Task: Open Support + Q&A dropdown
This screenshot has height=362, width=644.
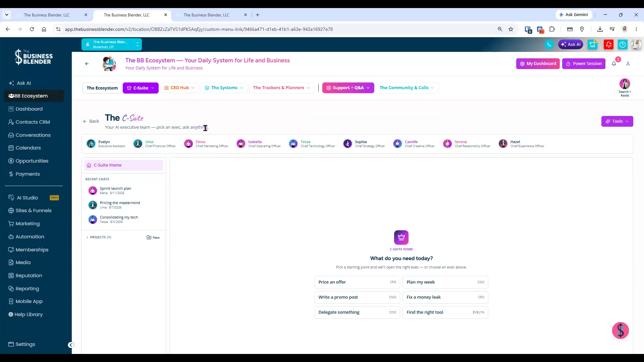Action: click(x=348, y=88)
